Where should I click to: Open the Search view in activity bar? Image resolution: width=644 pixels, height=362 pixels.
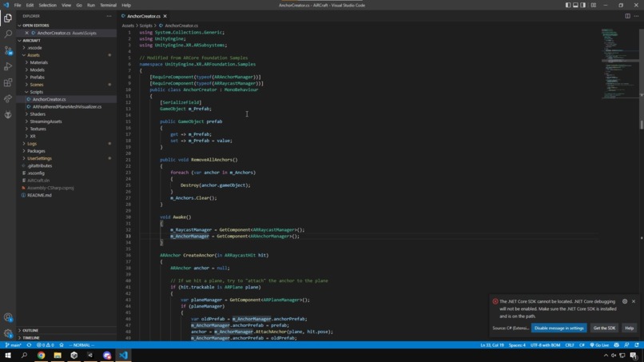pos(8,34)
